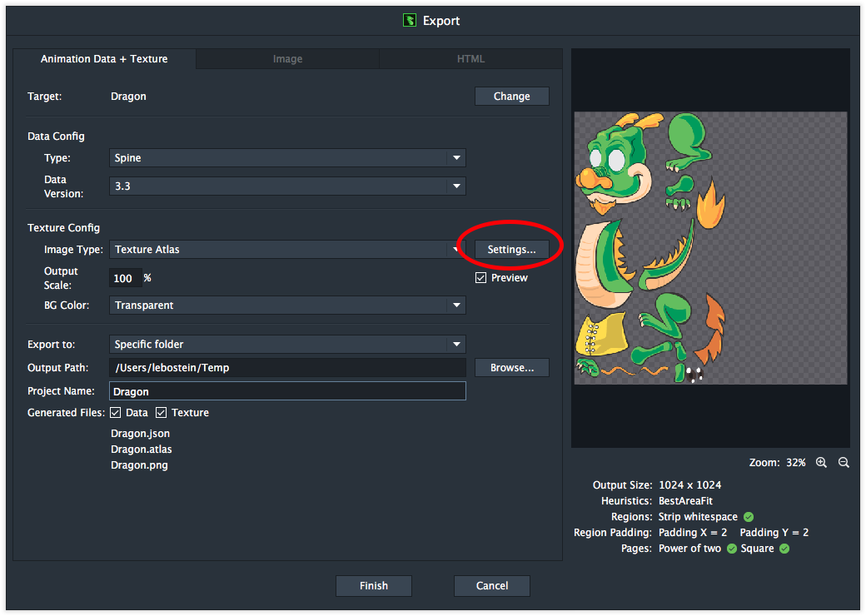Switch to the Image tab
This screenshot has width=866, height=616.
point(286,59)
